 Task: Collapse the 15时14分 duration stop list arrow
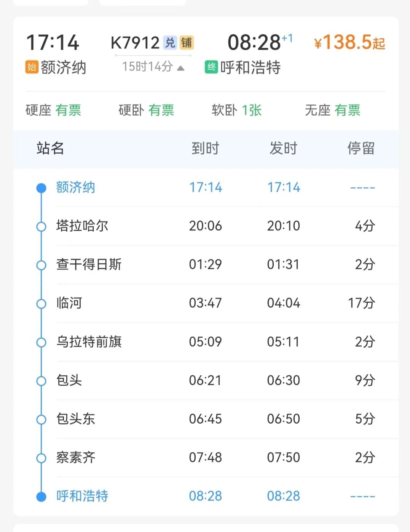[181, 68]
